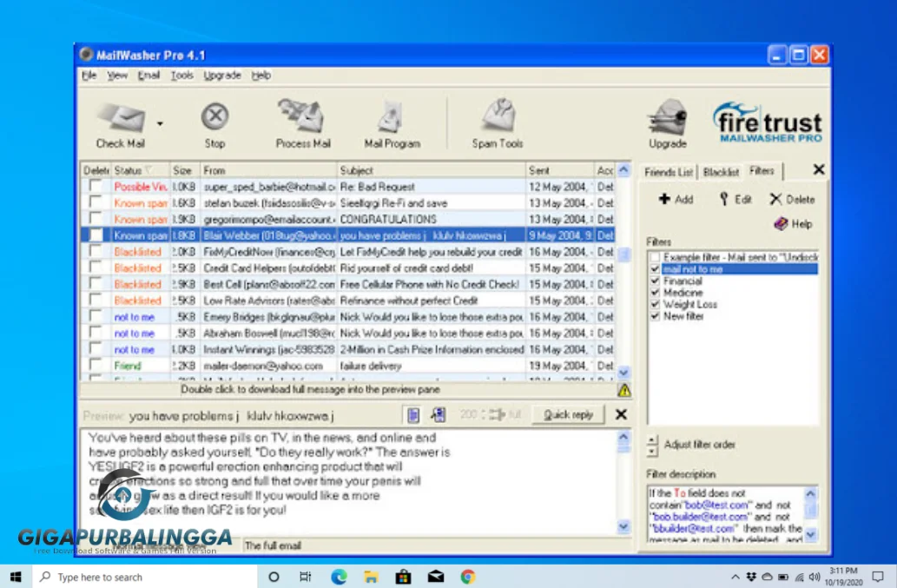Screen dimensions: 897x588
Task: Open the Check Mail dropdown arrow
Action: pyautogui.click(x=160, y=123)
